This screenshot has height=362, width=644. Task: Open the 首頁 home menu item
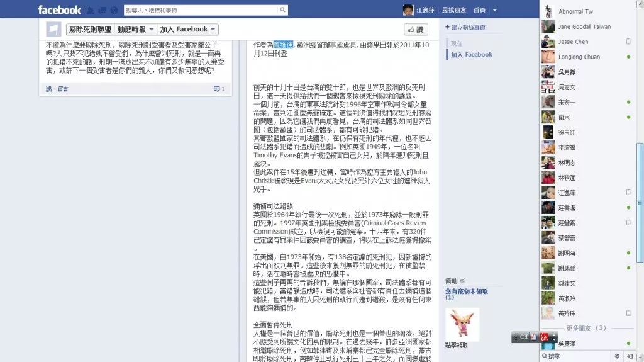[479, 10]
